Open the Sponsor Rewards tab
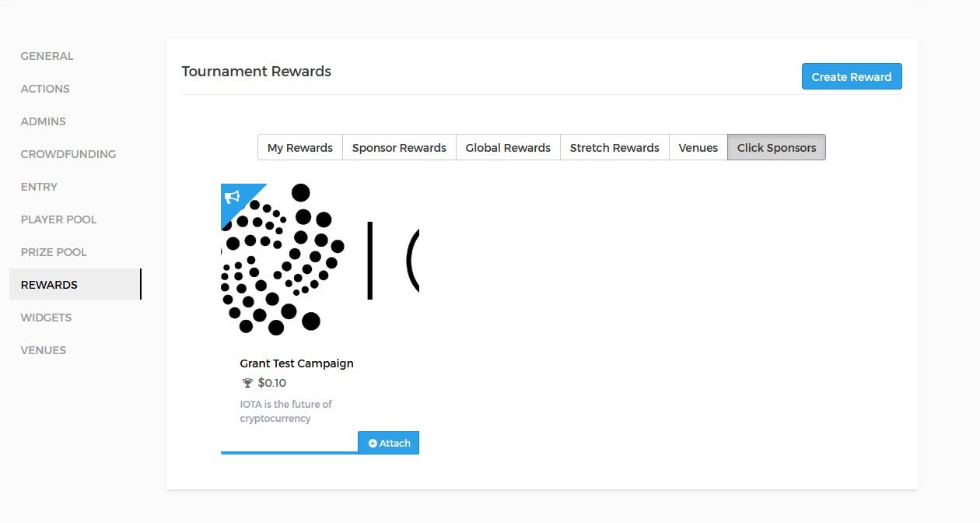Image resolution: width=980 pixels, height=523 pixels. (x=399, y=147)
